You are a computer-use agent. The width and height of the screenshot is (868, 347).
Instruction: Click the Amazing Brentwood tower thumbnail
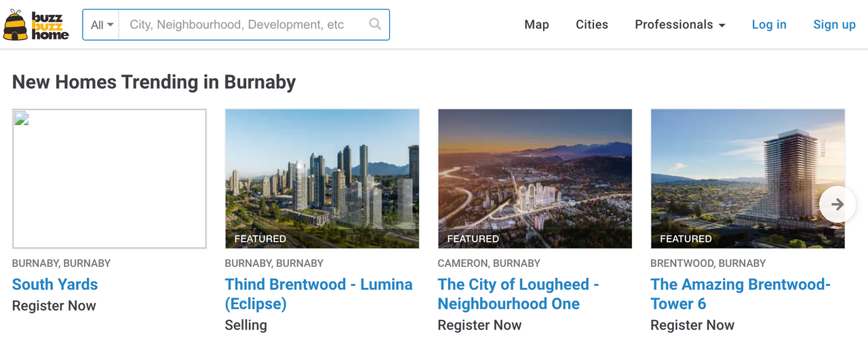(748, 179)
